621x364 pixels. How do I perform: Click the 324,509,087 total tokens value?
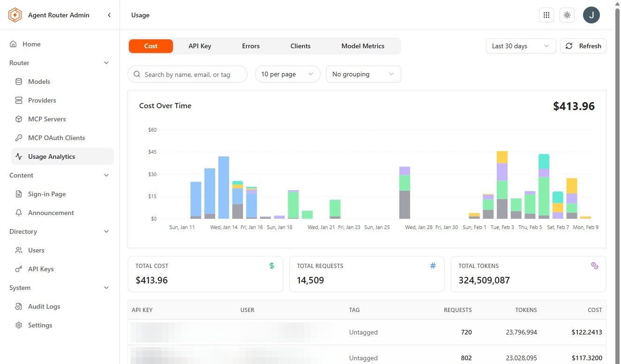[484, 280]
